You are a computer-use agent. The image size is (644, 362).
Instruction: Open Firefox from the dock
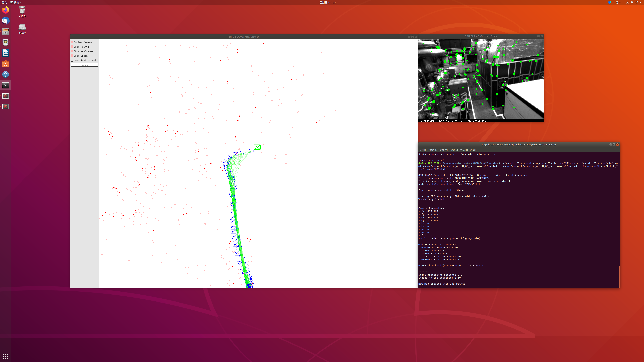click(6, 10)
